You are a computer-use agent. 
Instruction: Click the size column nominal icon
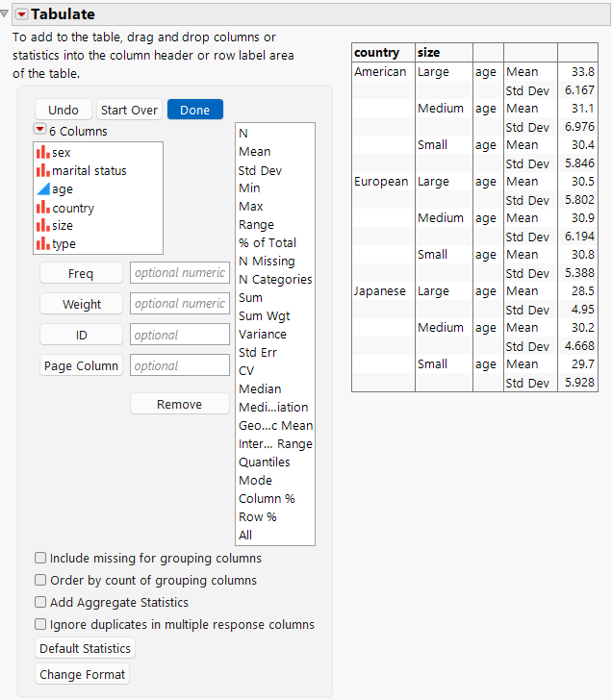pos(43,225)
